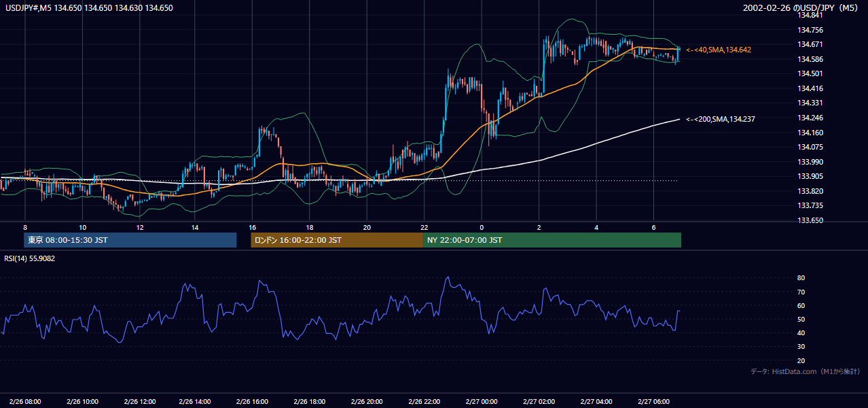Click hour label 0 under the price chart
The width and height of the screenshot is (868, 408).
pyautogui.click(x=482, y=227)
